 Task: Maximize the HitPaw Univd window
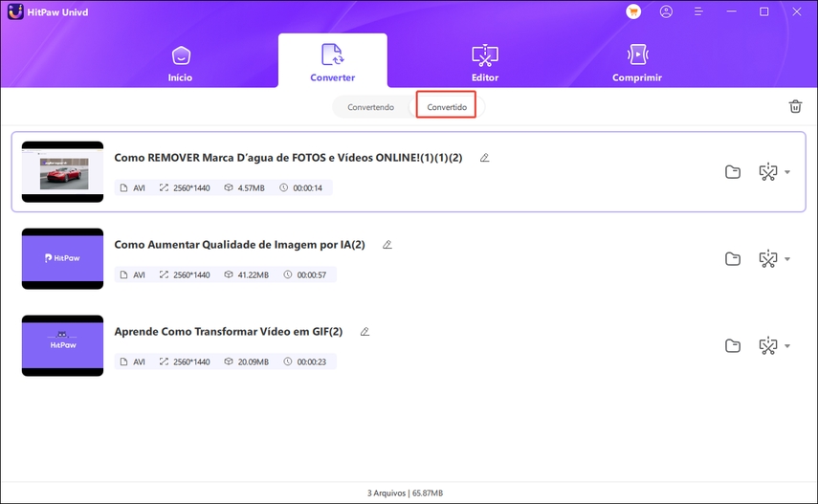(763, 11)
